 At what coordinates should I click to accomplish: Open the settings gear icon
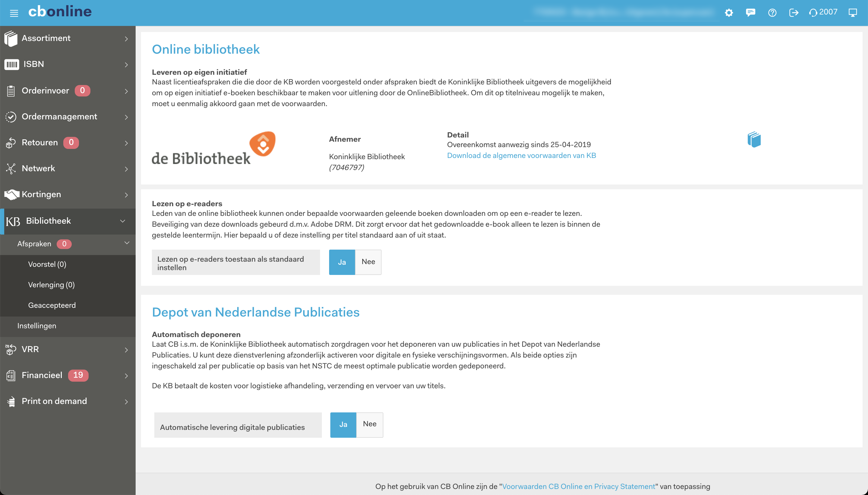tap(729, 13)
